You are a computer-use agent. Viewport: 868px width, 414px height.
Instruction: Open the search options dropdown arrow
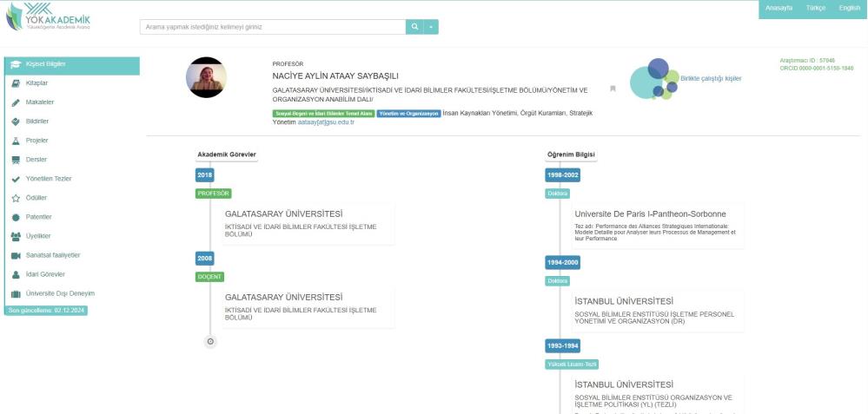pos(432,27)
